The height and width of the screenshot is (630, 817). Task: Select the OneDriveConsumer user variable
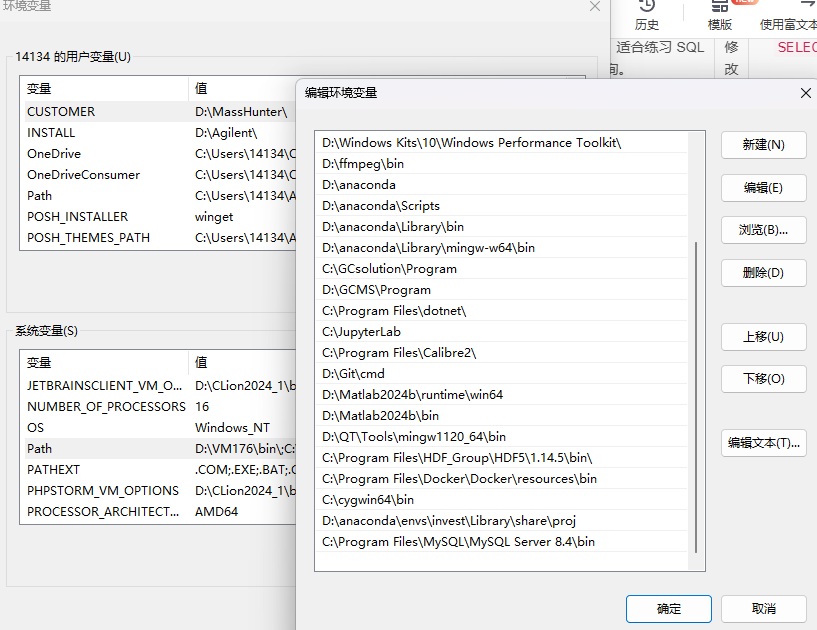pyautogui.click(x=158, y=175)
